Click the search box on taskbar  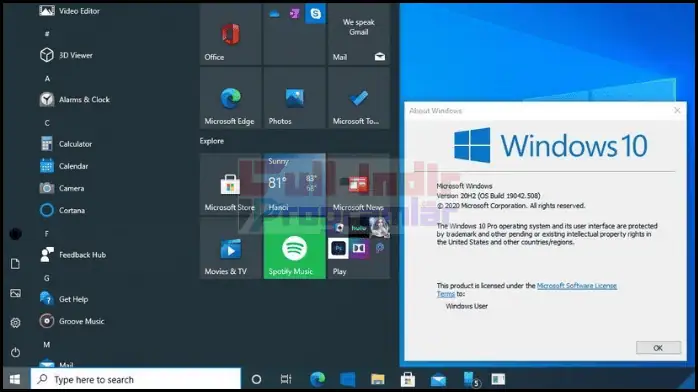coord(136,379)
